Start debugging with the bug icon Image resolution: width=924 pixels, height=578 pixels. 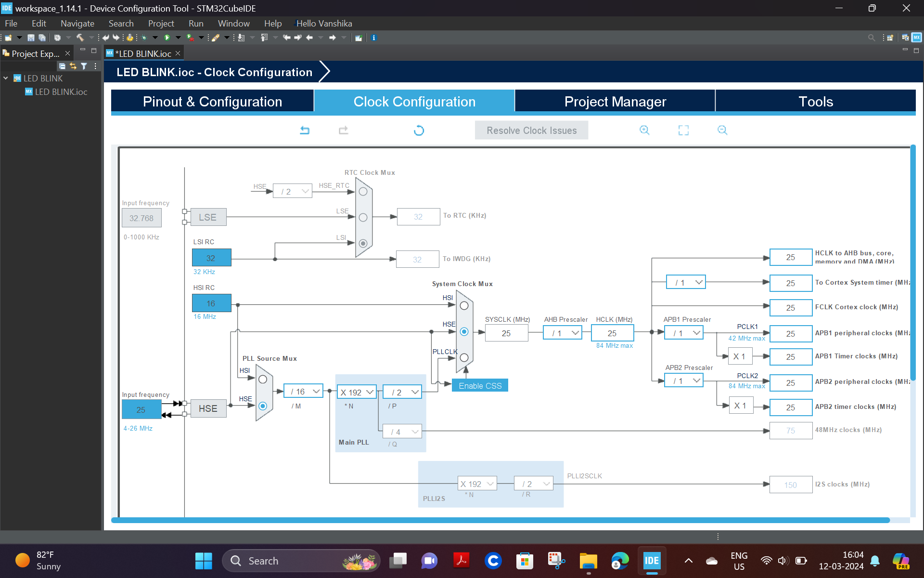145,37
